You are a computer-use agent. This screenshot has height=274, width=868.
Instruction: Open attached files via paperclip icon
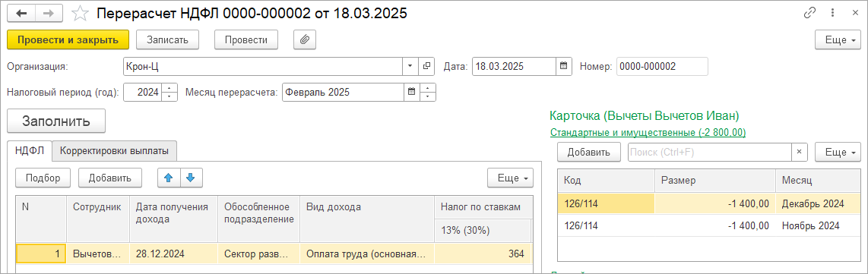click(x=305, y=39)
